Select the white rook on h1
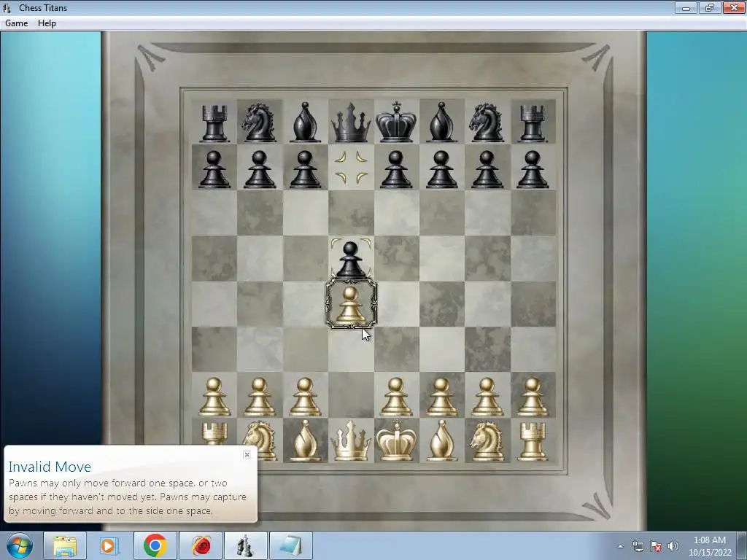747x560 pixels. click(532, 443)
